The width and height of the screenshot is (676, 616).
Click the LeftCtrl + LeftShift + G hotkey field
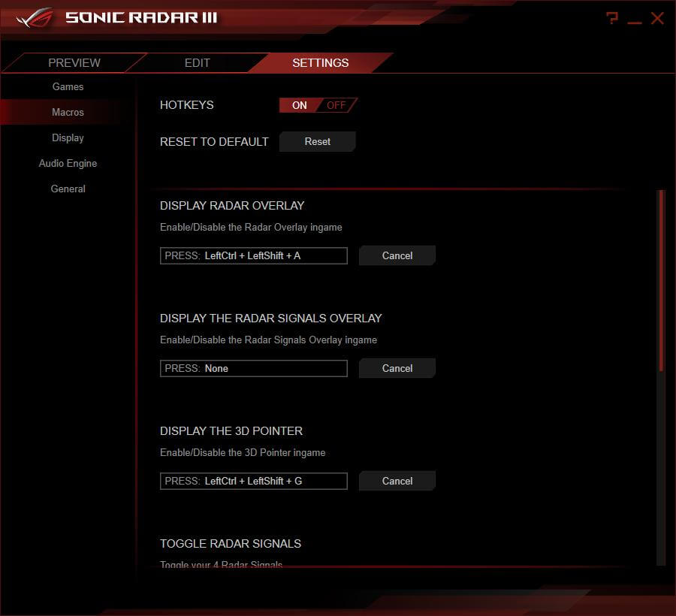point(254,481)
